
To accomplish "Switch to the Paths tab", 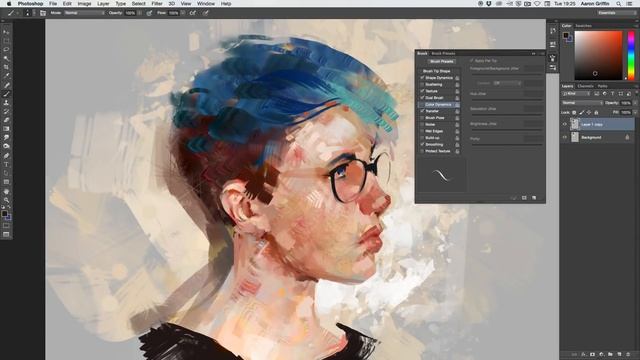I will point(602,86).
